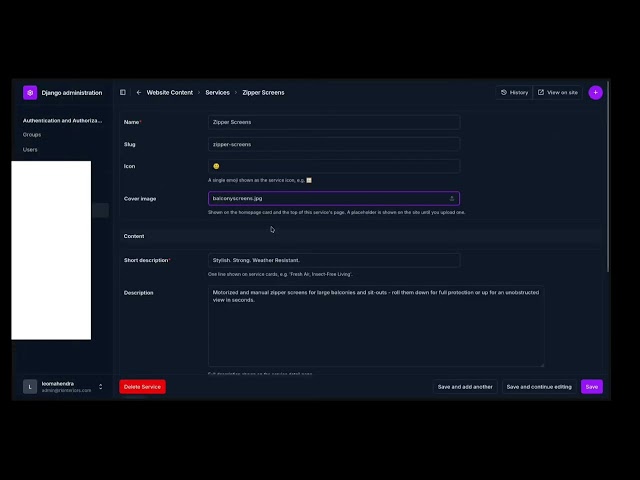640x480 pixels.
Task: Click the user avatar letter L
Action: [30, 387]
